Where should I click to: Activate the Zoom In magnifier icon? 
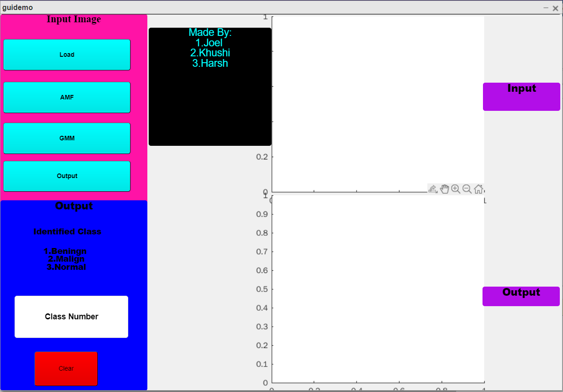(455, 188)
